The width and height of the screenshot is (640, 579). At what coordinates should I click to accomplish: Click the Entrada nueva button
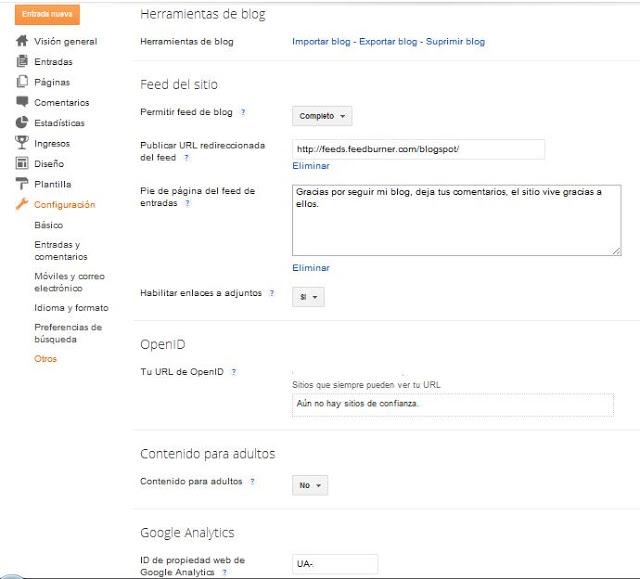(47, 14)
